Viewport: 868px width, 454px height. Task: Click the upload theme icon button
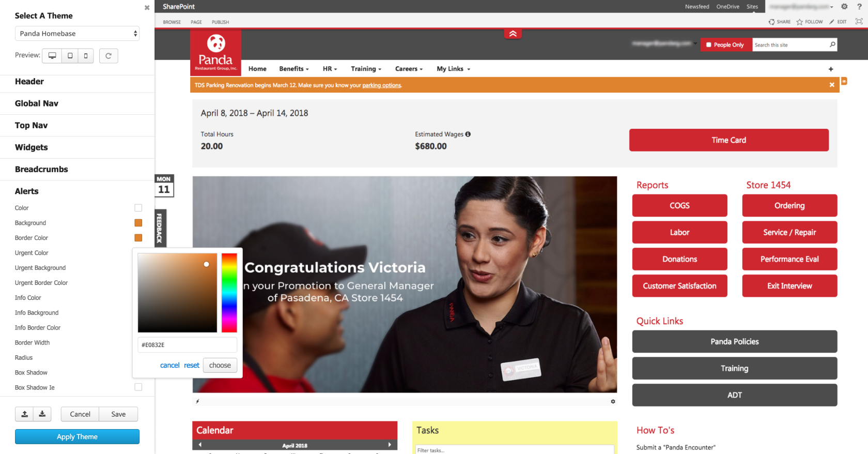24,414
